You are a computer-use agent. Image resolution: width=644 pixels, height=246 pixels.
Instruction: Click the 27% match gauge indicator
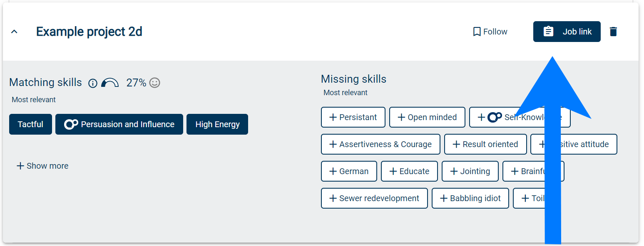[x=110, y=83]
